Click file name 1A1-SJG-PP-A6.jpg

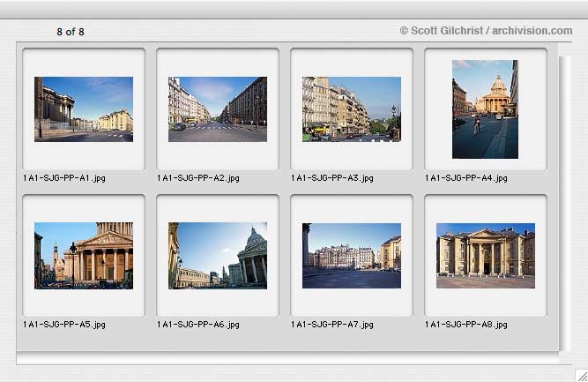(x=198, y=324)
